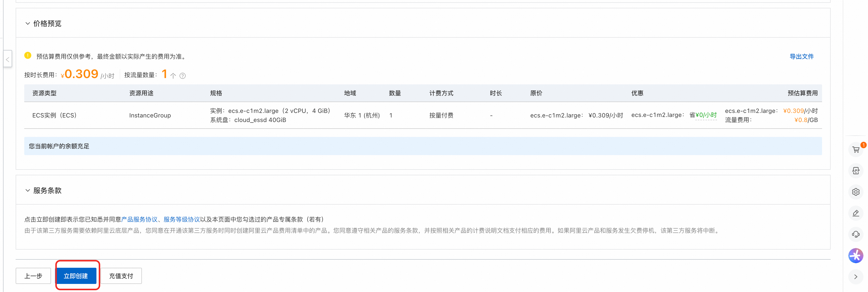
Task: Click the edit feedback pencil icon
Action: point(856,213)
